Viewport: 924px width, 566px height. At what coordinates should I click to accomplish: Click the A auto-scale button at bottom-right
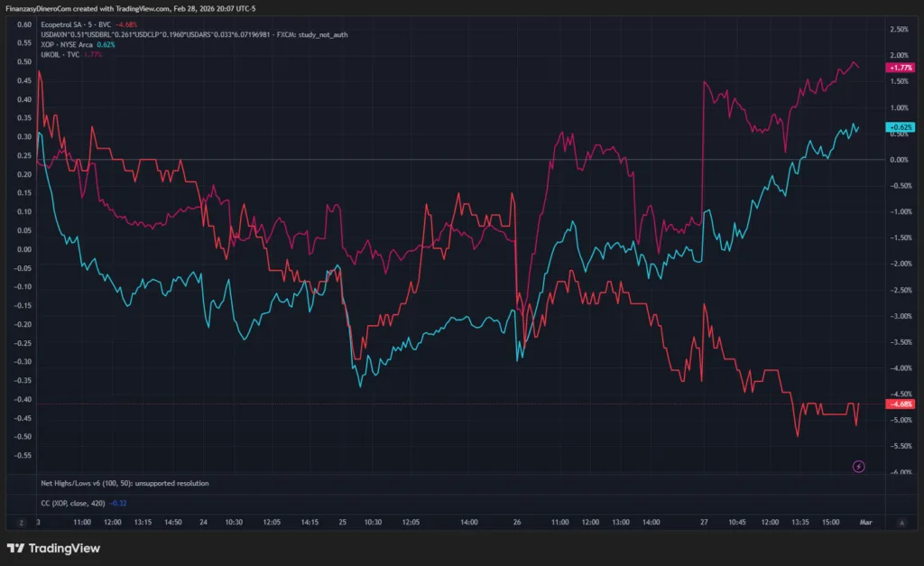(901, 522)
